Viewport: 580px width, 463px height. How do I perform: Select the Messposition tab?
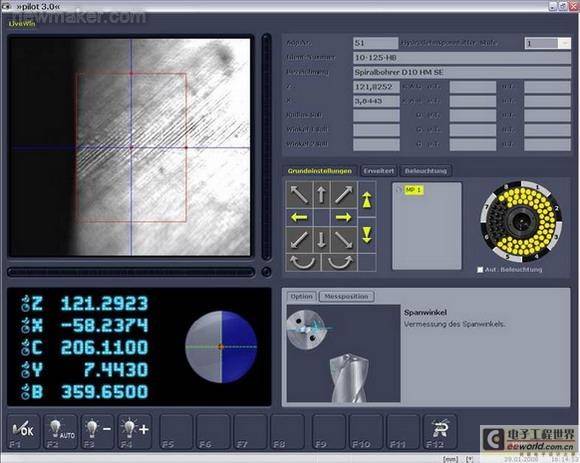346,296
